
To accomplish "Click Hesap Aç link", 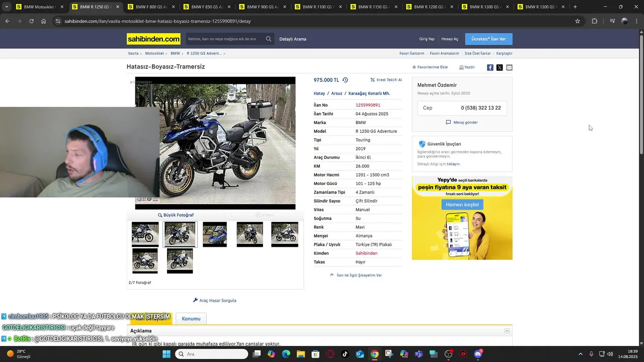I will [450, 39].
